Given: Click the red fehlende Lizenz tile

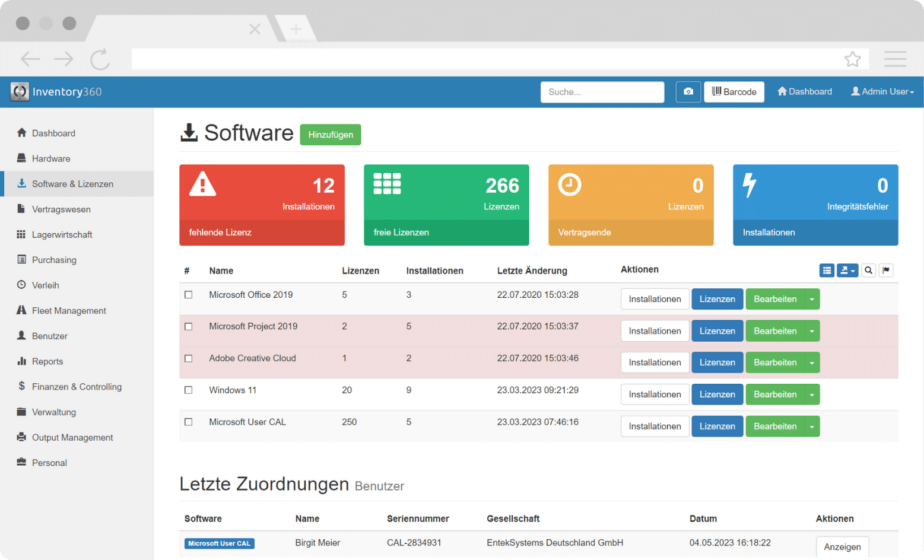Looking at the screenshot, I should [x=262, y=205].
